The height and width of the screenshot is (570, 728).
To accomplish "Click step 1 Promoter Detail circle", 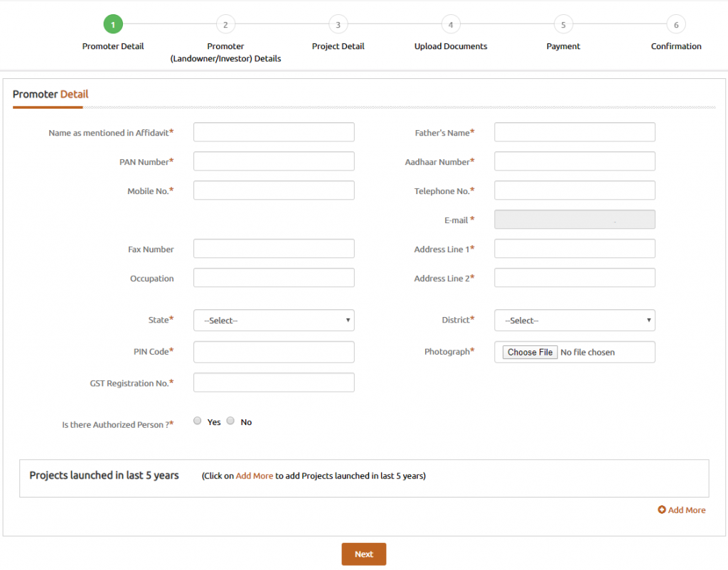I will [113, 24].
